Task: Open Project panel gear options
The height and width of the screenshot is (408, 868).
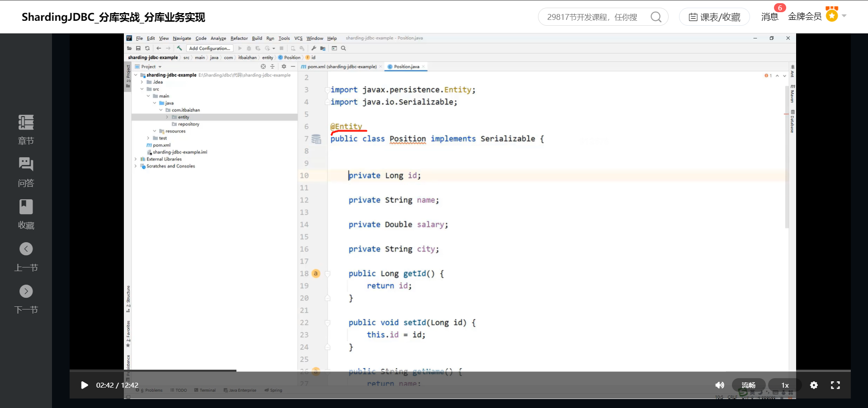Action: click(284, 66)
